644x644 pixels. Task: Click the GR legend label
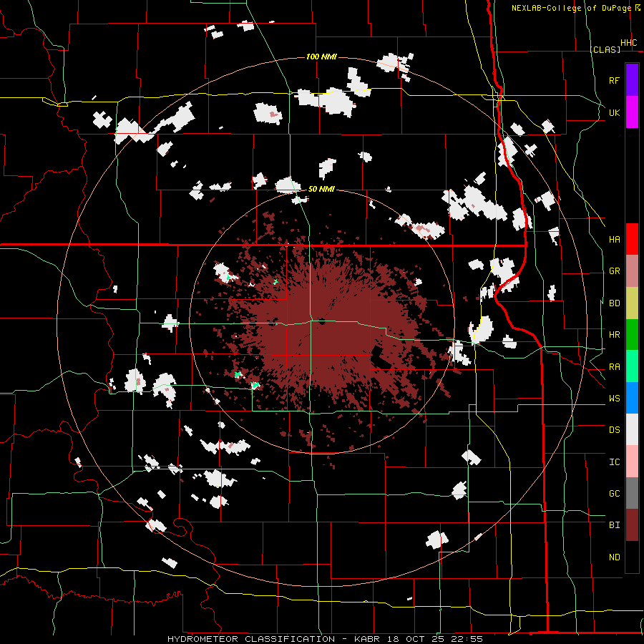pyautogui.click(x=615, y=271)
